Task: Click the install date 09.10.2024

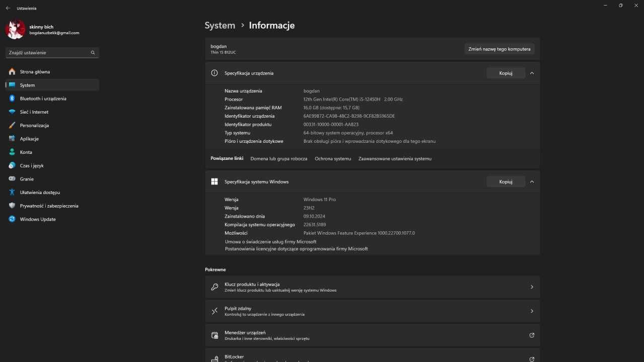Action: point(314,216)
